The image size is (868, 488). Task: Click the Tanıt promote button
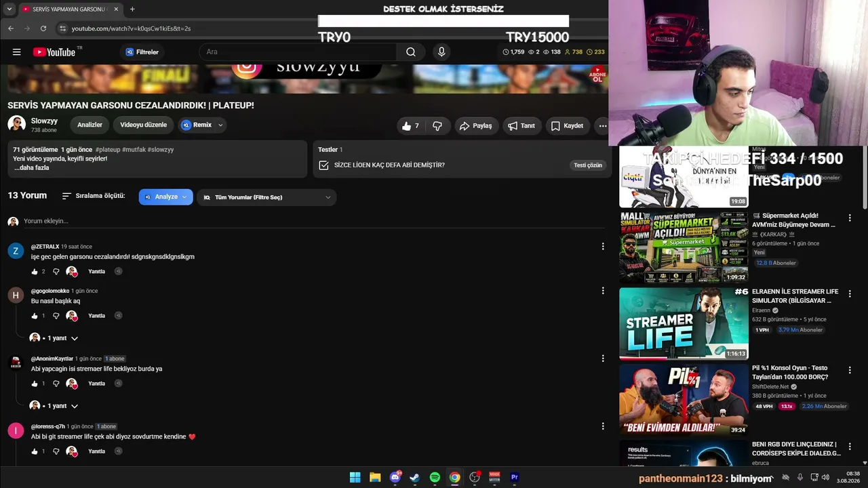(x=521, y=126)
